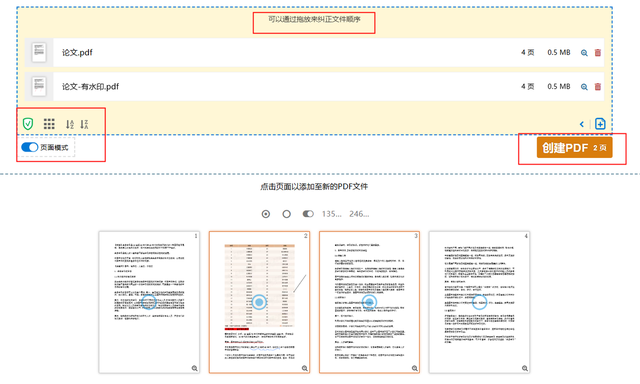Zoom page 2 thumbnail with magnifier
Viewport: 640px width, 384px height.
304,368
